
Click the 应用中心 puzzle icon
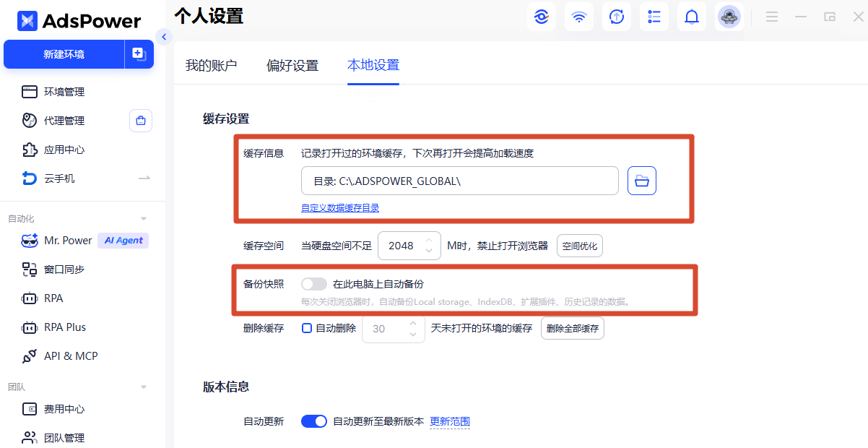click(29, 150)
